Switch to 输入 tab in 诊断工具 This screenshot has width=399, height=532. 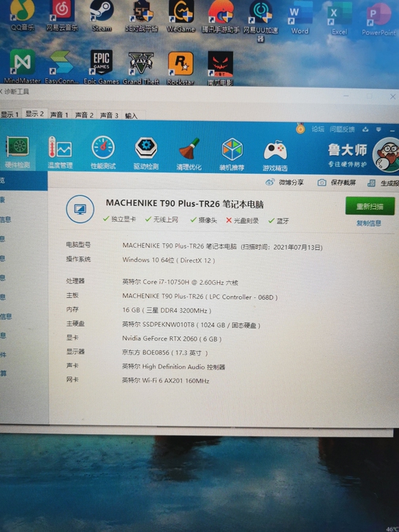[132, 116]
